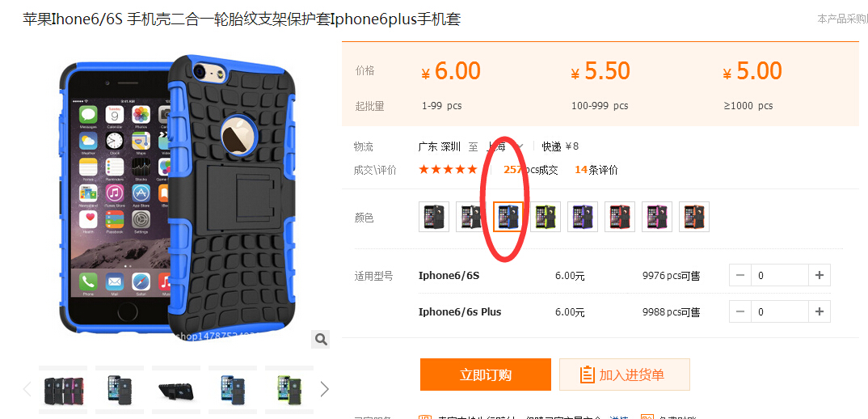Decrease Iphone6/6S quantity with minus button
The width and height of the screenshot is (868, 419).
(x=740, y=275)
